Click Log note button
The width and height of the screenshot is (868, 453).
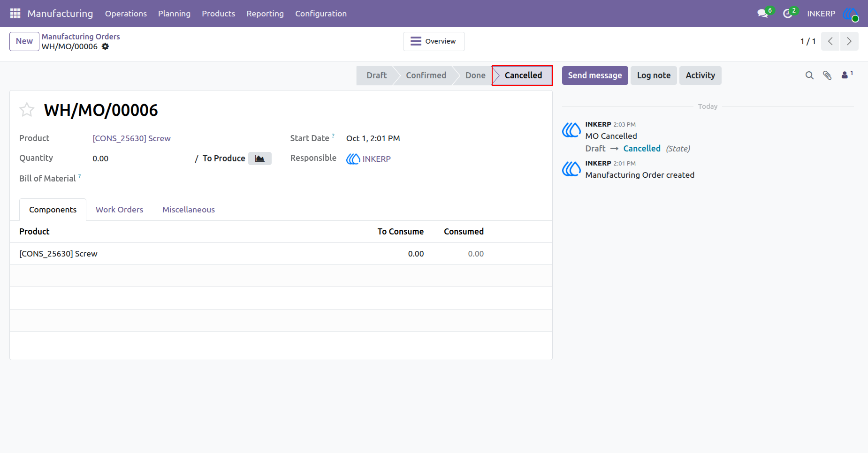coord(654,75)
